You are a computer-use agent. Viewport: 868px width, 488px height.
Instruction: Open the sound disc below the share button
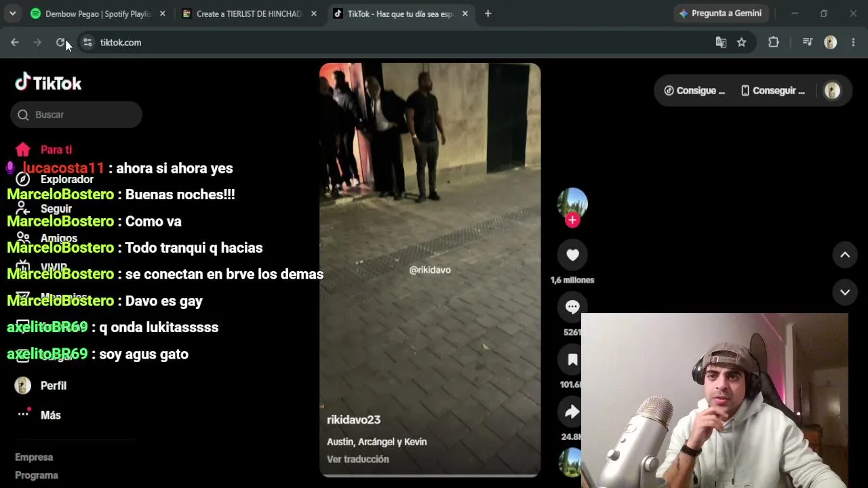570,462
